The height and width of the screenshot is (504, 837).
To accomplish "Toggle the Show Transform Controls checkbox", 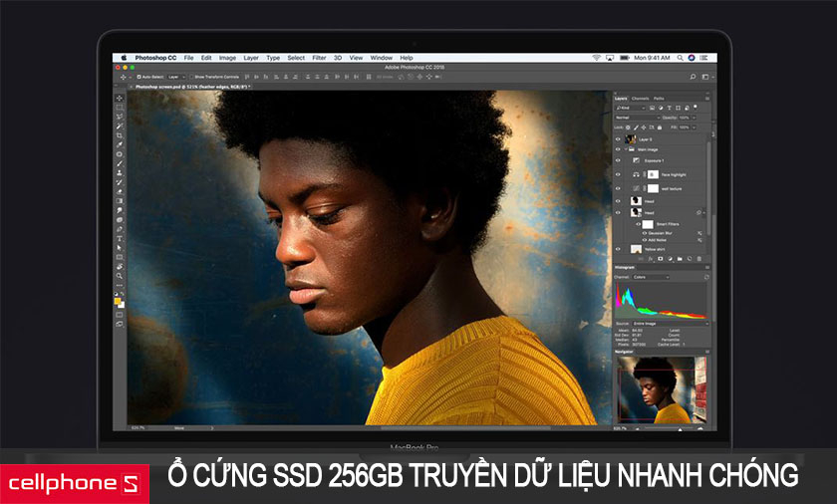I will pos(192,77).
